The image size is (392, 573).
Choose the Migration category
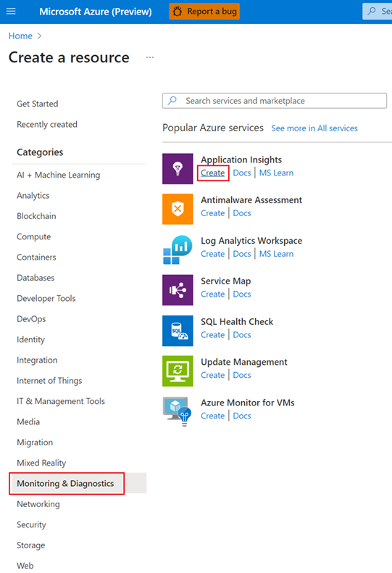35,442
